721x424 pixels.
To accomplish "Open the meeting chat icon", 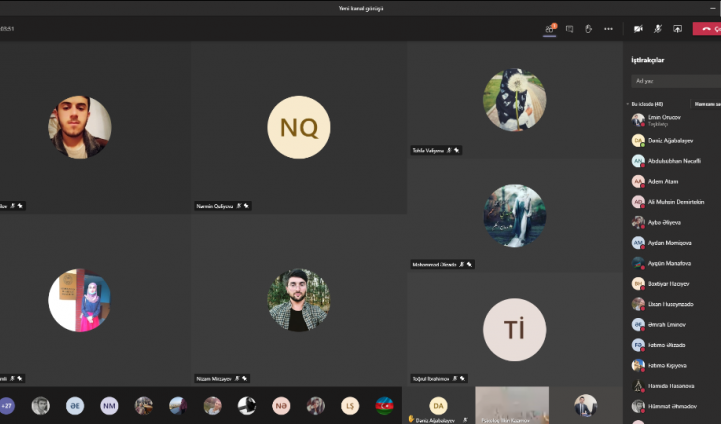I will [x=569, y=29].
